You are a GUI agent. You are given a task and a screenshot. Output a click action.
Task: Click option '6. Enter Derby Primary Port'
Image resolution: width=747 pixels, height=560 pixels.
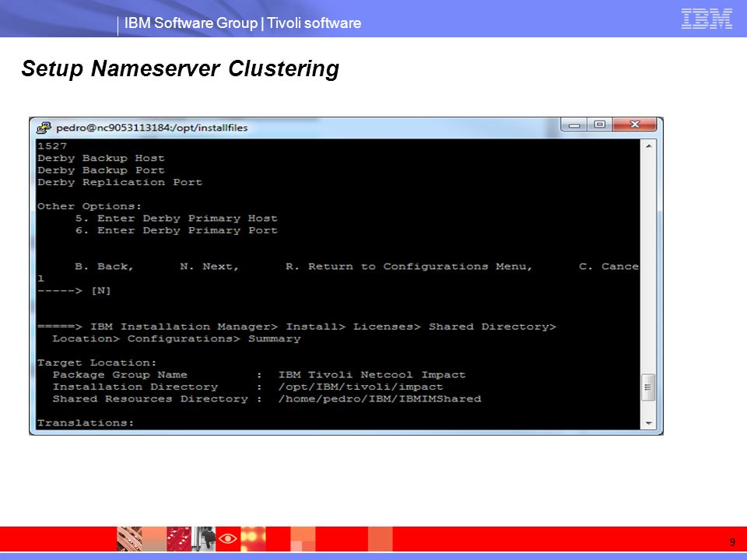[177, 230]
